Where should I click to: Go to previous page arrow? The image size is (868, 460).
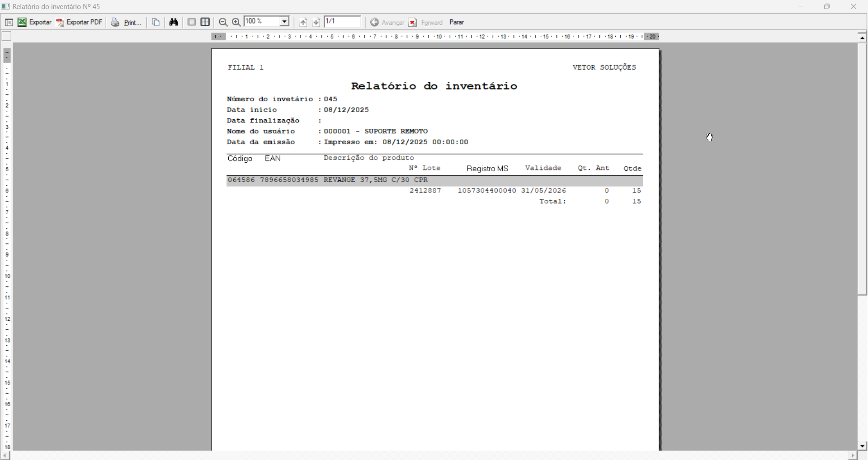click(x=303, y=22)
